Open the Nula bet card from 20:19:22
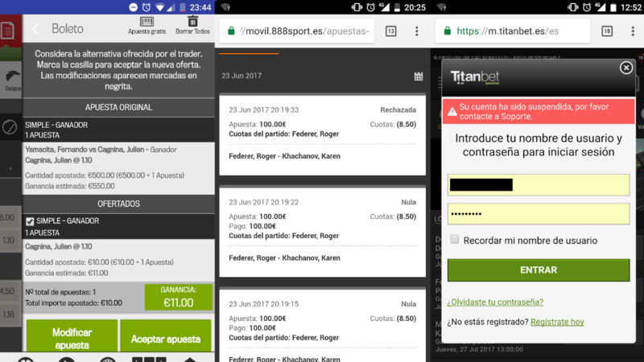 (x=323, y=232)
